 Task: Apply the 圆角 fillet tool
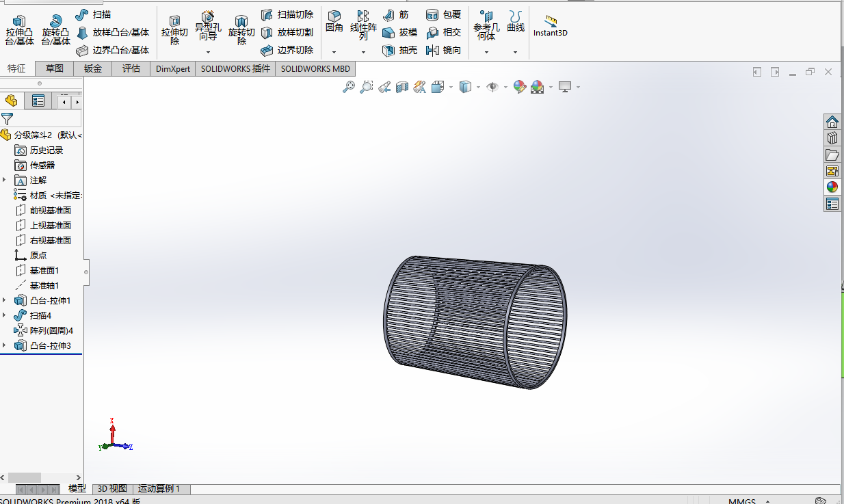click(x=334, y=22)
